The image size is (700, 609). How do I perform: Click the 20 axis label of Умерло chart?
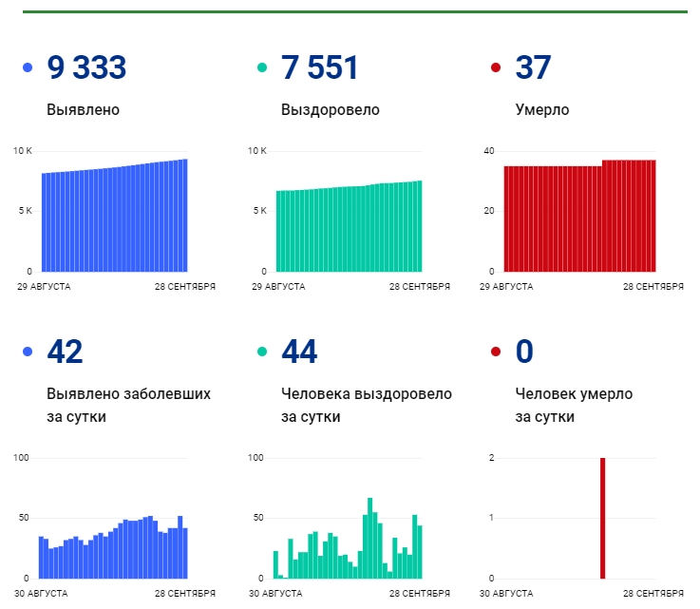coord(489,211)
